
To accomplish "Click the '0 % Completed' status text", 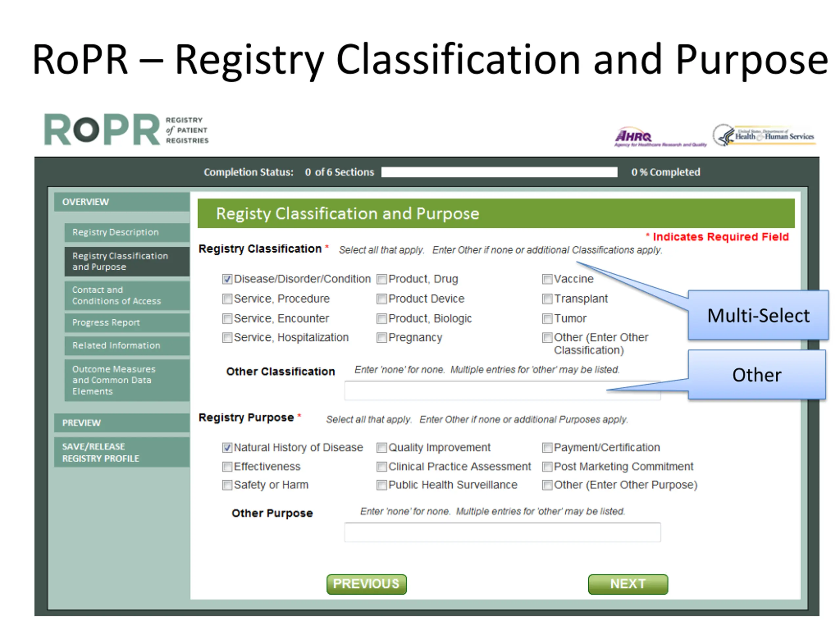I will (666, 172).
